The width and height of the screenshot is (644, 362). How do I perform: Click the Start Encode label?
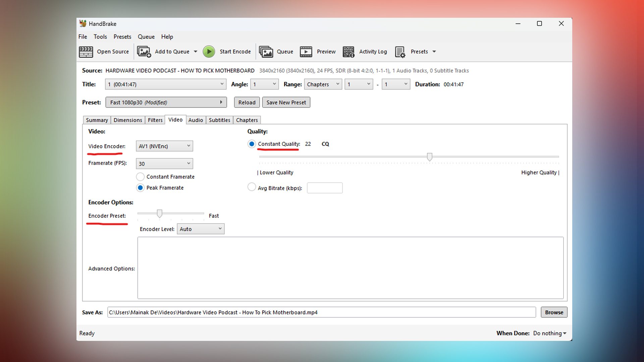[235, 52]
